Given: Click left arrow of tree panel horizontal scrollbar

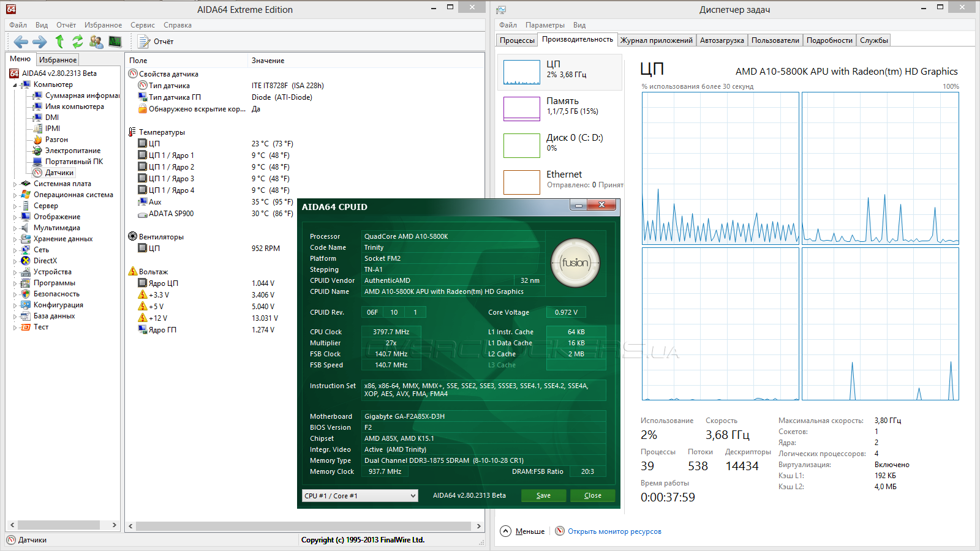Looking at the screenshot, I should (x=12, y=525).
